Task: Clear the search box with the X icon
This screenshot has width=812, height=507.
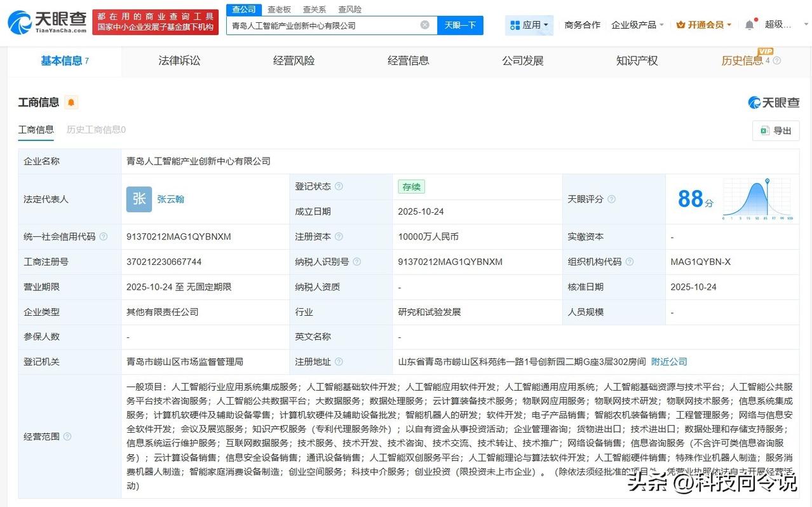Action: pyautogui.click(x=424, y=25)
